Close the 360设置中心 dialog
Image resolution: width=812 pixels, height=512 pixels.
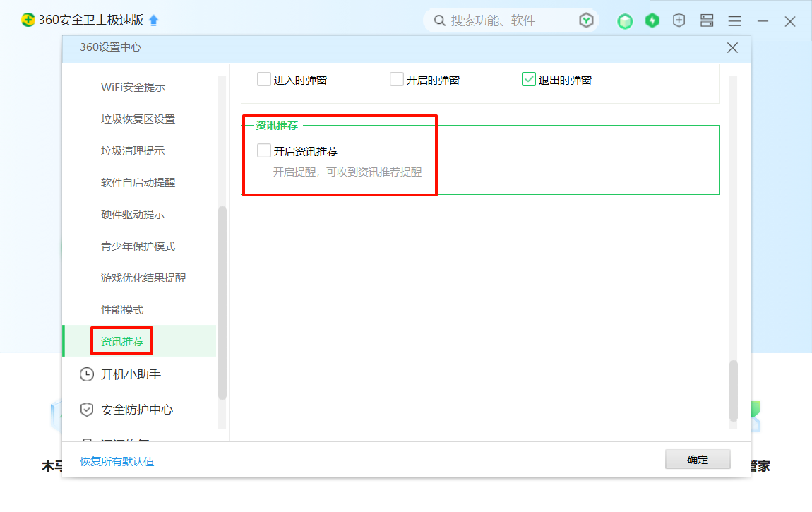coord(732,47)
